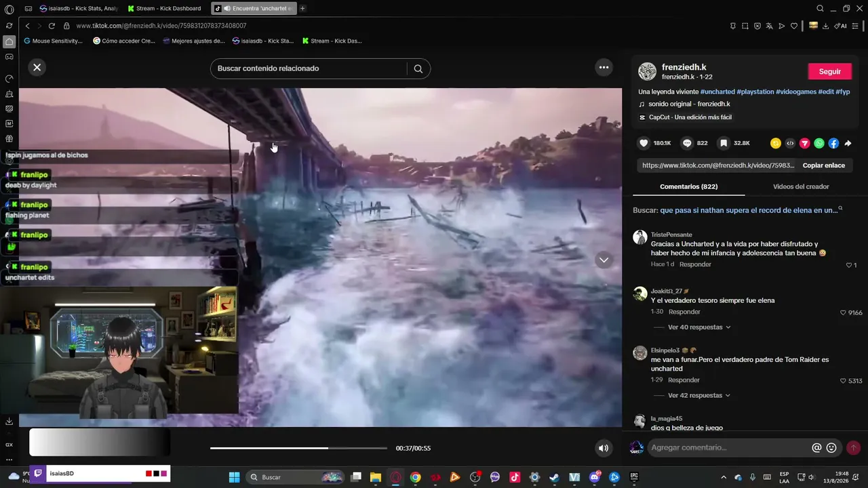Click the suggested search about nathan and elena
Viewport: 868px width, 488px height.
coord(749,210)
